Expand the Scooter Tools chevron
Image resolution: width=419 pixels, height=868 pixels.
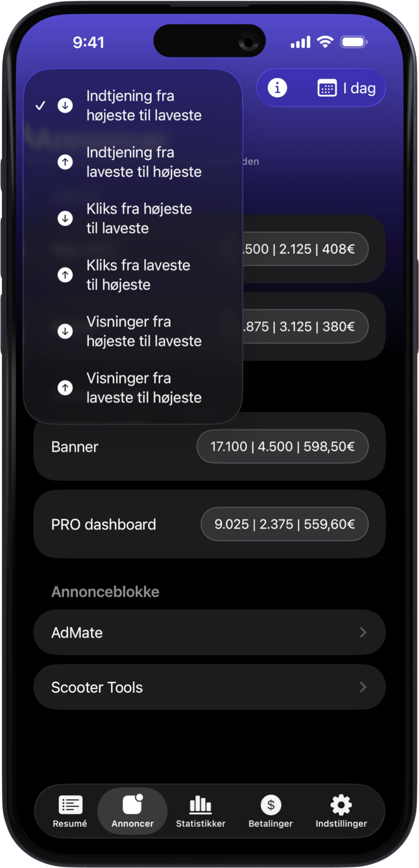(363, 687)
